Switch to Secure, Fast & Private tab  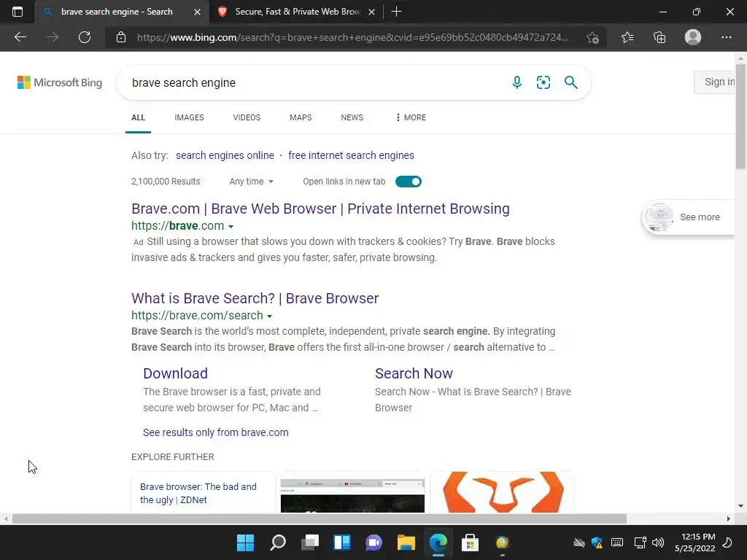tap(298, 12)
